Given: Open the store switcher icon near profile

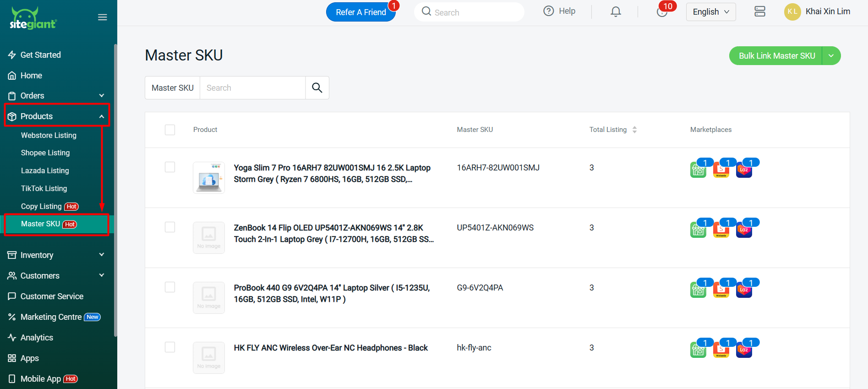Looking at the screenshot, I should (759, 12).
